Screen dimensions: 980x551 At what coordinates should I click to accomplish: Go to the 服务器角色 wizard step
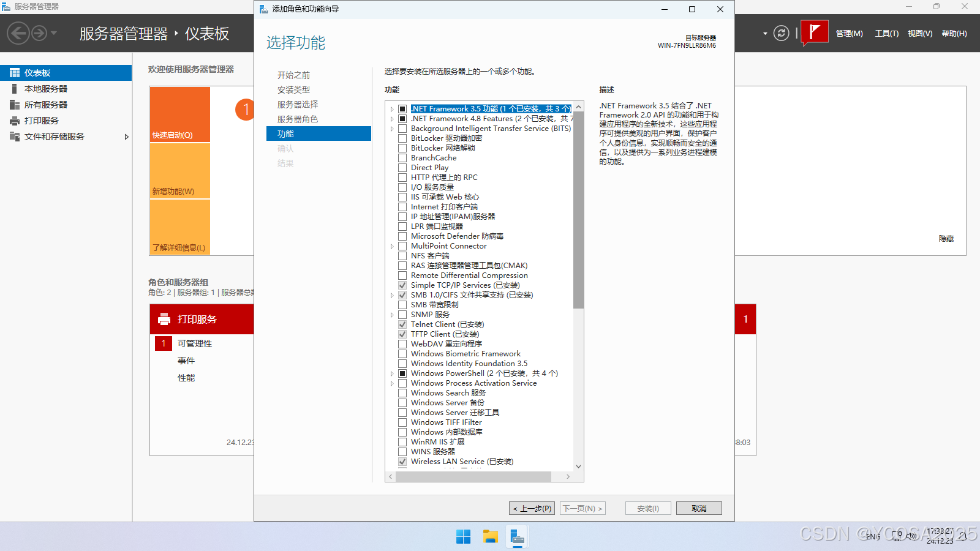pyautogui.click(x=298, y=119)
